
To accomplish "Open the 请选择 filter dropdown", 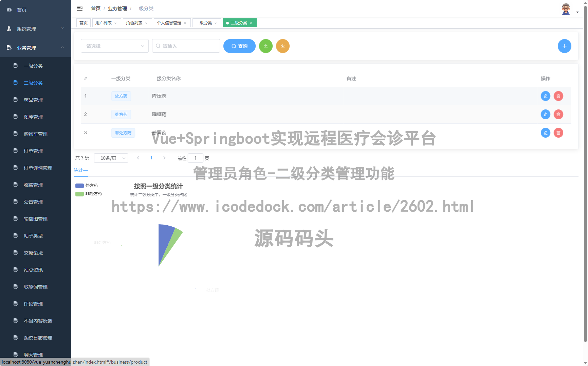I will [x=115, y=46].
